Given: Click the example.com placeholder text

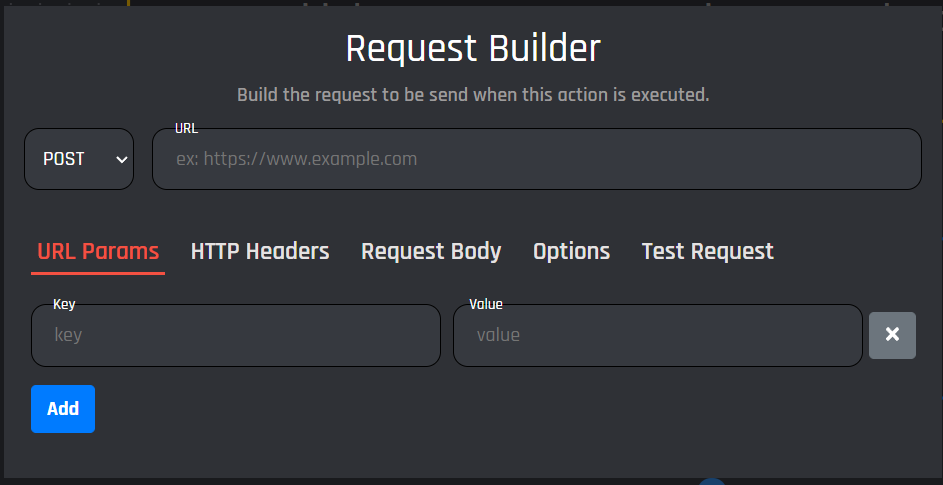Looking at the screenshot, I should 296,159.
